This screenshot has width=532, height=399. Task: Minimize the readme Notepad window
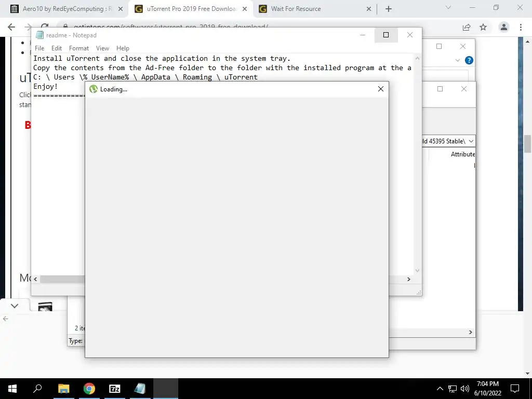pos(362,35)
